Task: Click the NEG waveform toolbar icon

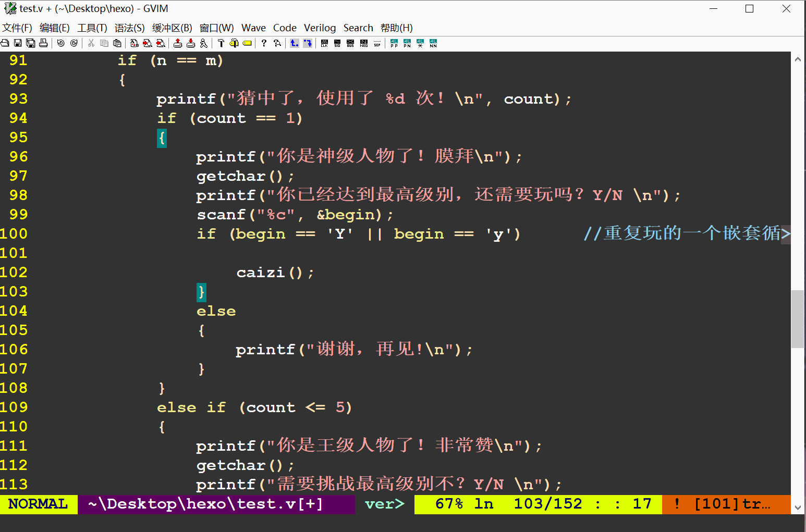Action: (x=364, y=43)
